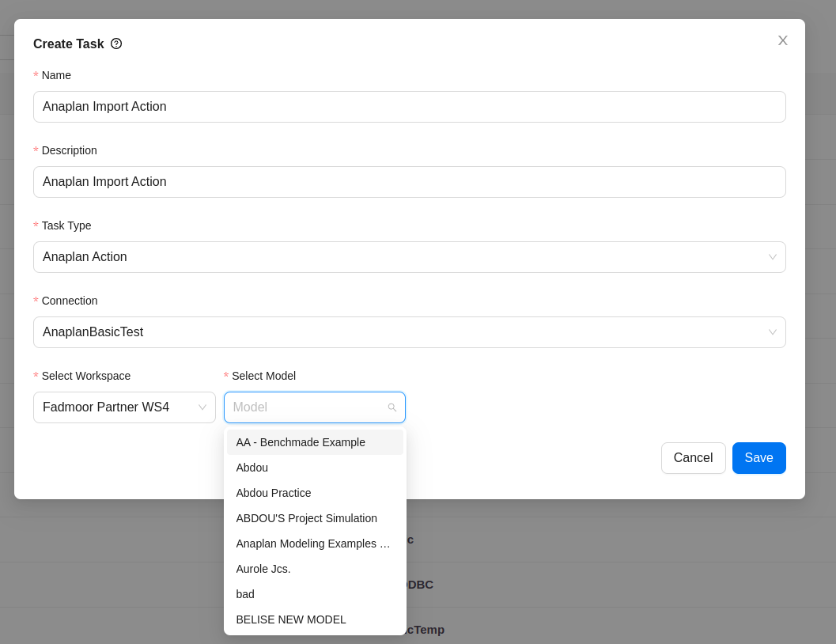Viewport: 836px width, 644px height.
Task: Click the Save button
Action: (758, 458)
